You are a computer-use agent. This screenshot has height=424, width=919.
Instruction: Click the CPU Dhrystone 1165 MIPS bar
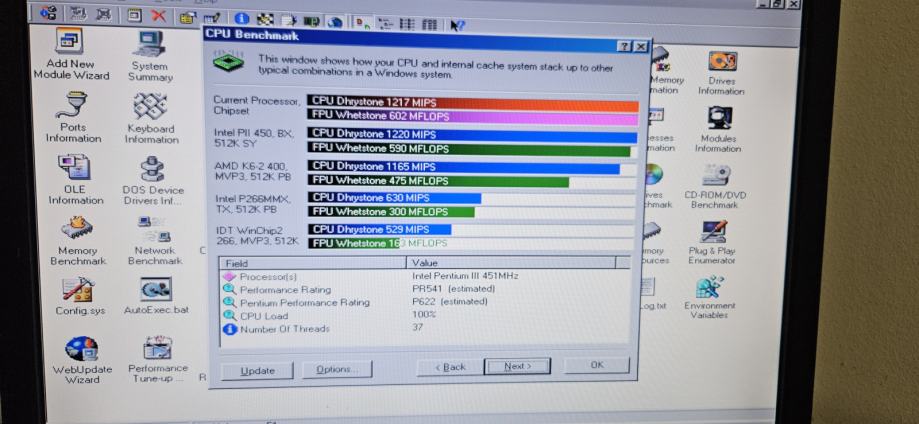click(x=464, y=168)
